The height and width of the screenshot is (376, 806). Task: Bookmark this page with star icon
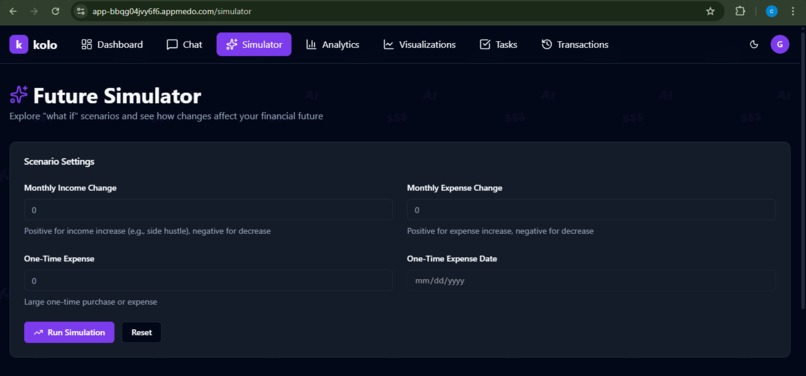[x=710, y=11]
